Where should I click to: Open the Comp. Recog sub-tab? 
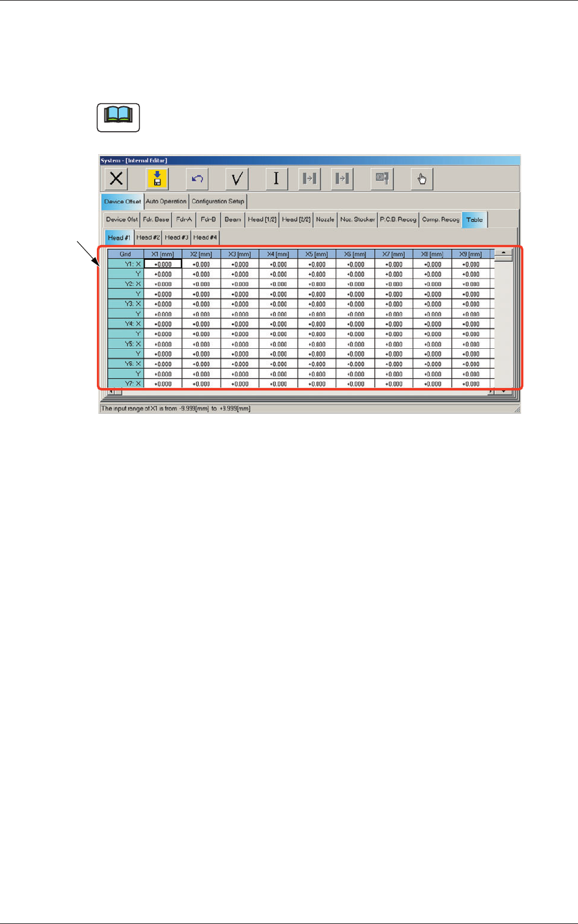pyautogui.click(x=441, y=219)
